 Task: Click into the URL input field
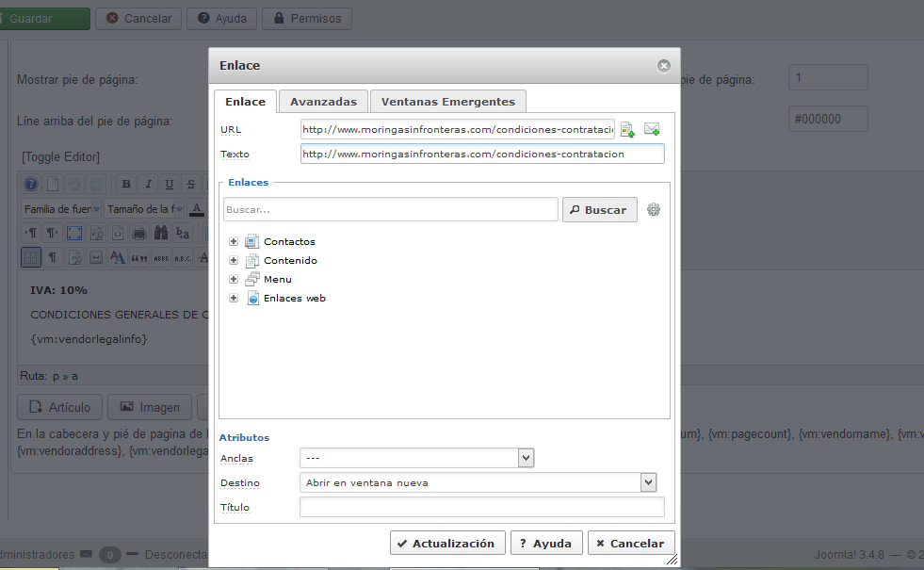coord(457,129)
